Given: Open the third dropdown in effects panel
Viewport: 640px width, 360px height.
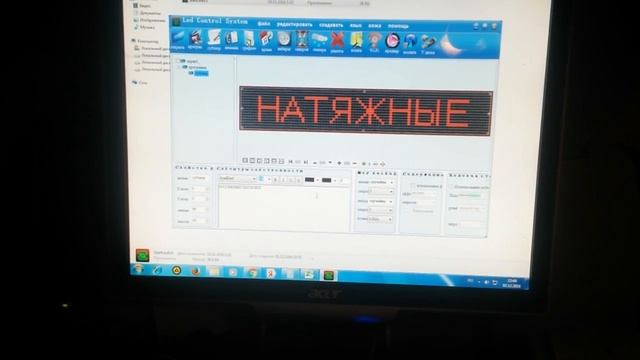Looking at the screenshot, I should point(381,201).
